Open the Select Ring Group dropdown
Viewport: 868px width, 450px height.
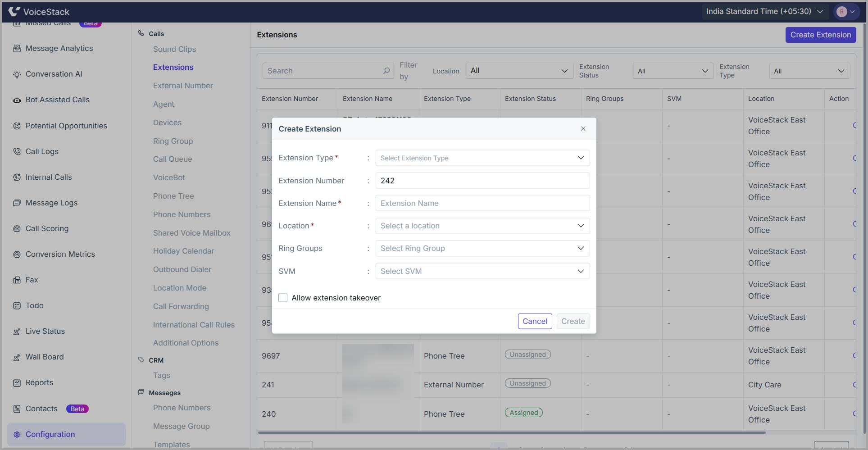(482, 248)
